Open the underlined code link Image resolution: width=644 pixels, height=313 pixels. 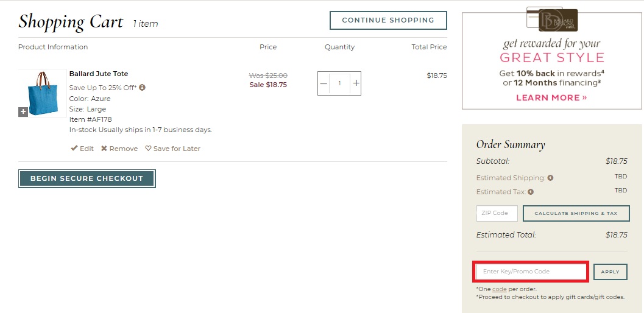click(x=499, y=289)
